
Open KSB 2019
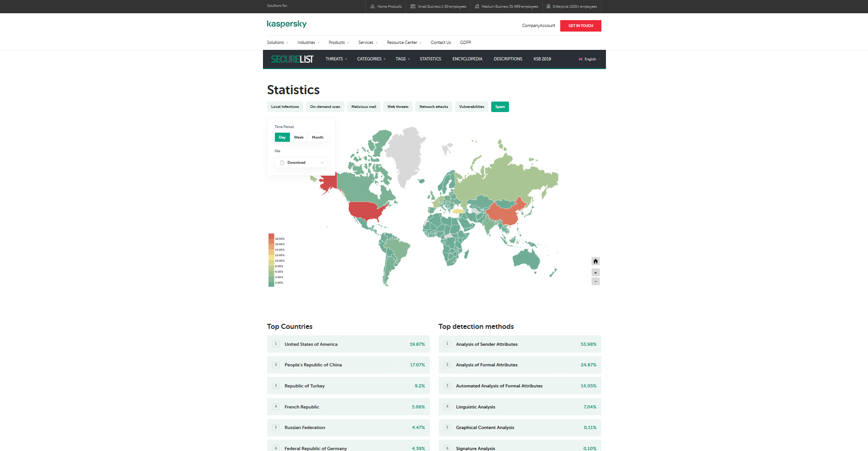point(542,59)
